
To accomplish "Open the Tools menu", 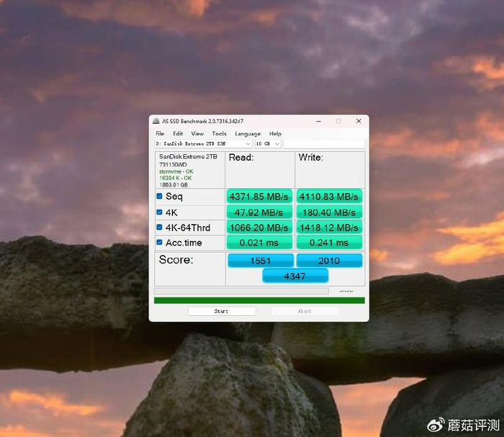I will coord(219,134).
